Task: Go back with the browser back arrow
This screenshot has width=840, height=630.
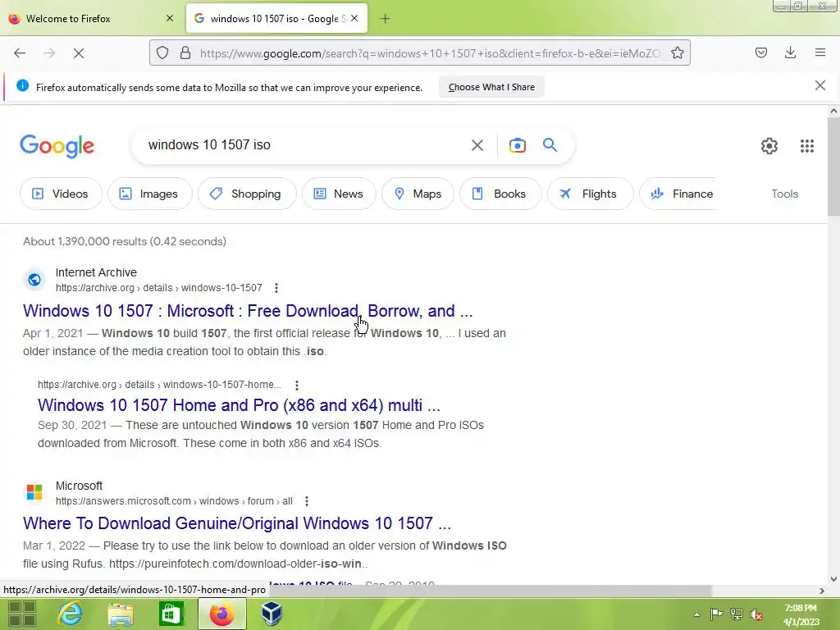Action: 20,53
